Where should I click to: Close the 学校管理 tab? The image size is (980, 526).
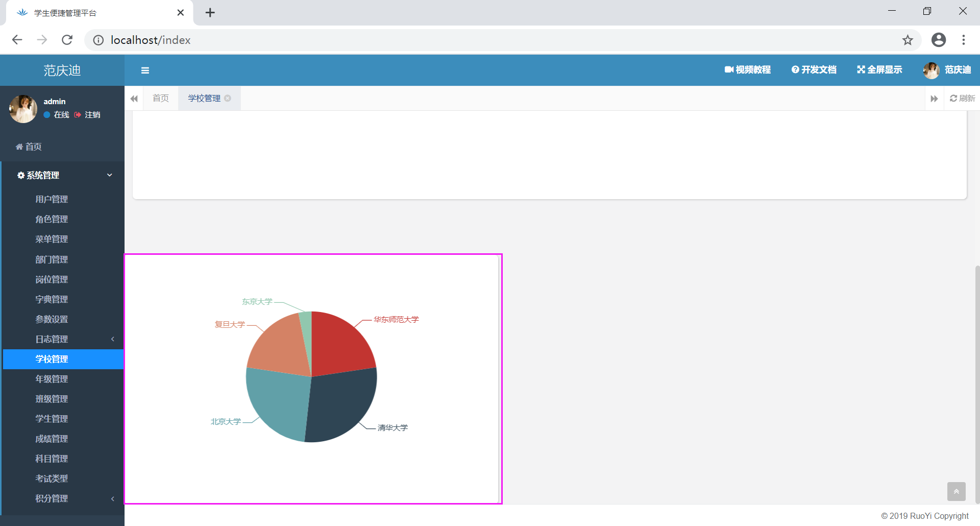pos(228,98)
